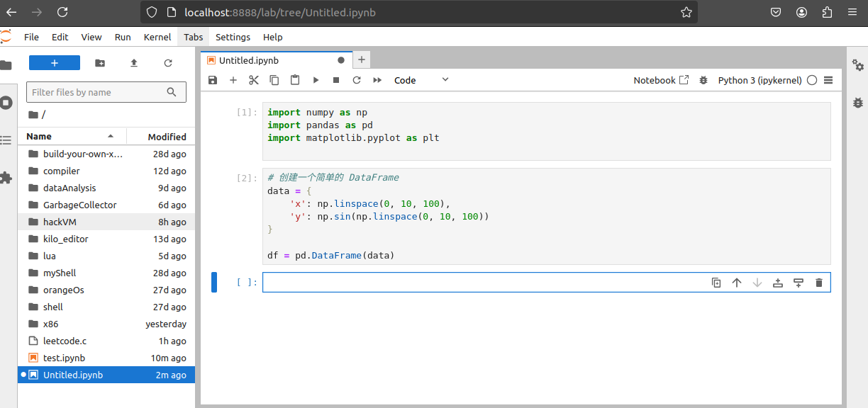868x408 pixels.
Task: Delete the active cell with trash icon
Action: [819, 283]
